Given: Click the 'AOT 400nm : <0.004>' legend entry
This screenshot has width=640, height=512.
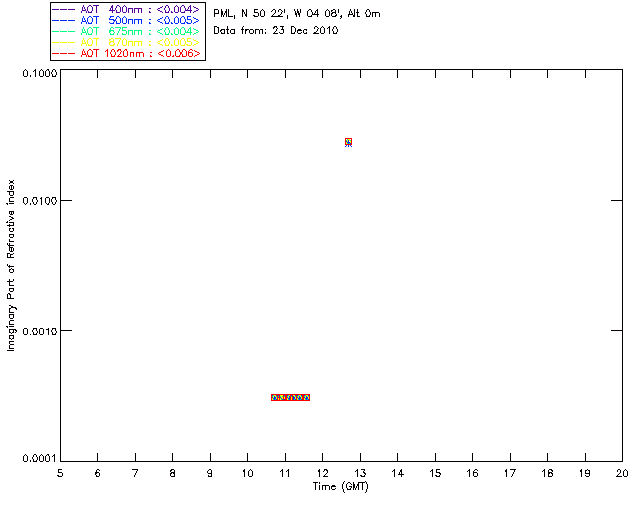Looking at the screenshot, I should [126, 9].
